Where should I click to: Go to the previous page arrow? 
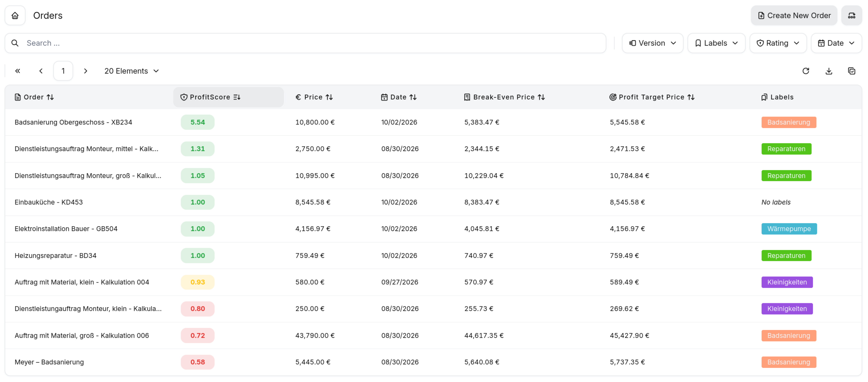[x=41, y=71]
